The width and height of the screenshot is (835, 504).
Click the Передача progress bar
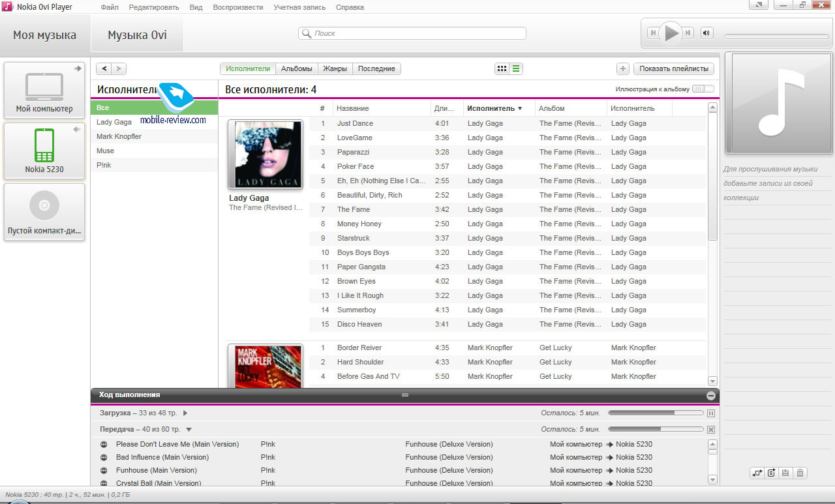(x=656, y=429)
